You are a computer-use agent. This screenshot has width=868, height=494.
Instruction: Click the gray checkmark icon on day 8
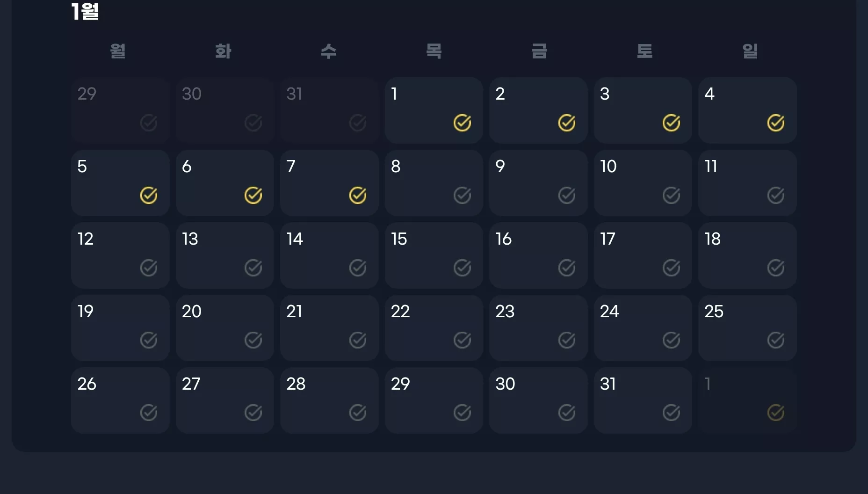[462, 196]
